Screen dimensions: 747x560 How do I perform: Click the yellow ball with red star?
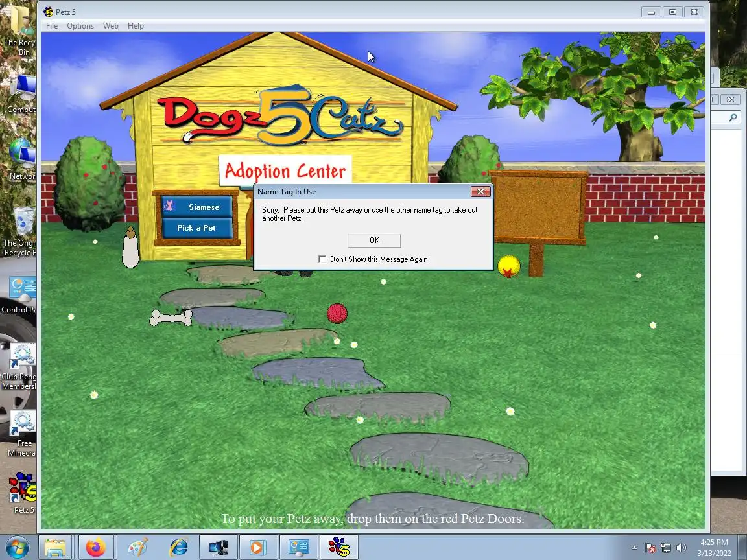click(508, 266)
